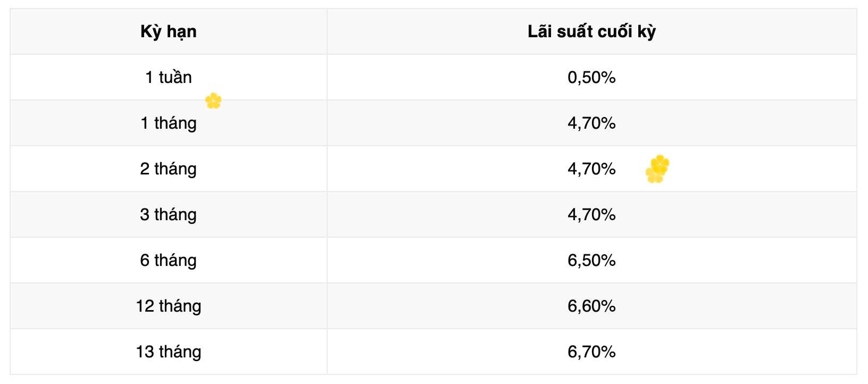Select the 12 tháng term cell
The height and width of the screenshot is (384, 868).
(x=169, y=306)
